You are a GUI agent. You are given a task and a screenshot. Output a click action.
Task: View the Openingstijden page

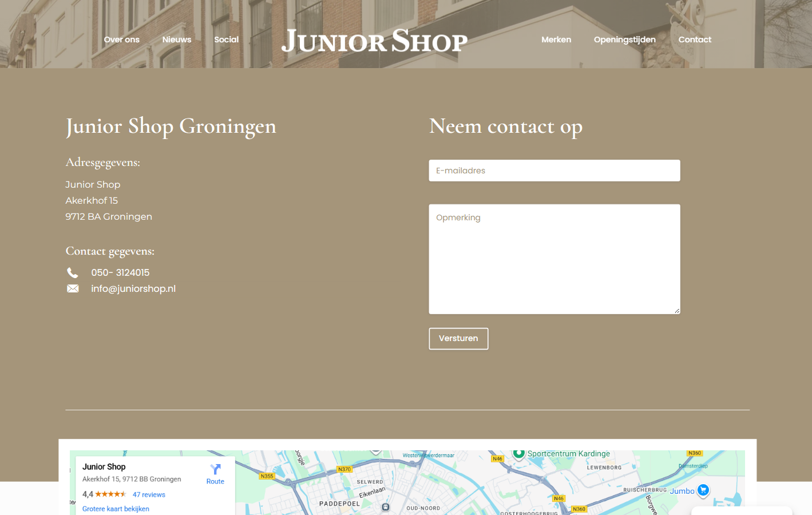[x=624, y=39]
